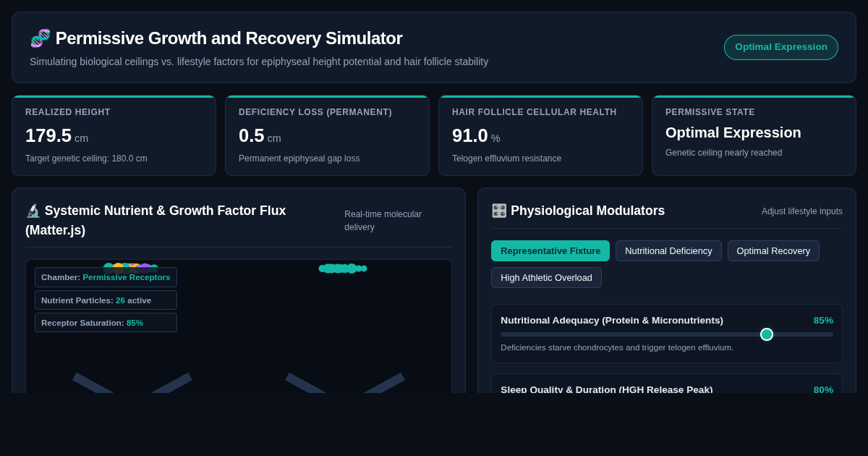868x456 pixels.
Task: Click the 91.0 % follicle health value
Action: (x=476, y=135)
